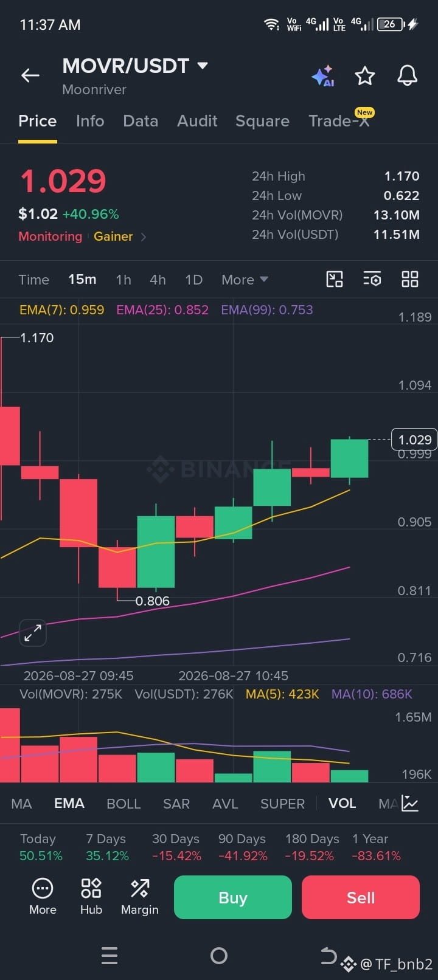
Task: Tap the Android recent apps menu button
Action: 109,956
